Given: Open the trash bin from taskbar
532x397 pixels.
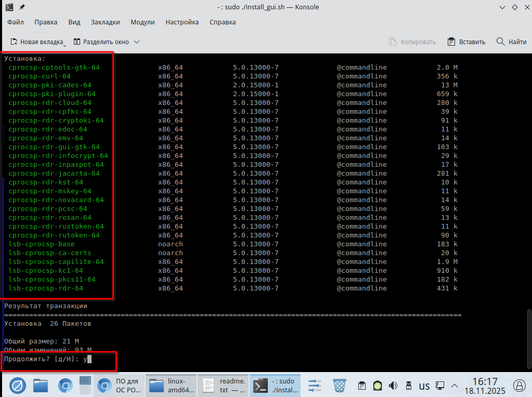Looking at the screenshot, I should point(339,385).
